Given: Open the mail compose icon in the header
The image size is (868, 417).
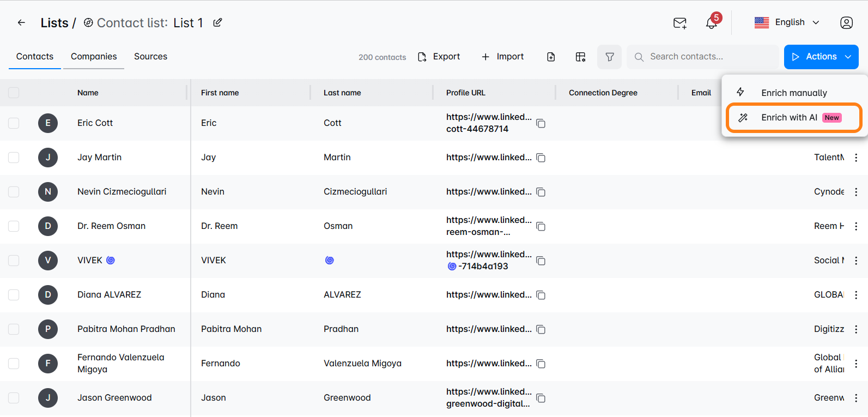Looking at the screenshot, I should coord(680,23).
